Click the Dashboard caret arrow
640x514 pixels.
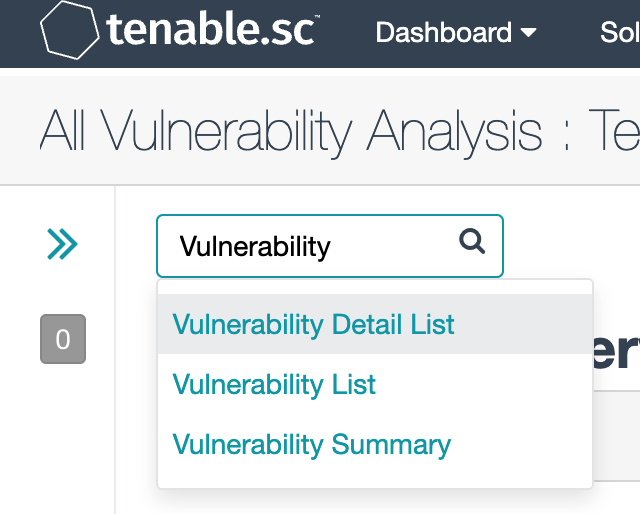click(529, 33)
